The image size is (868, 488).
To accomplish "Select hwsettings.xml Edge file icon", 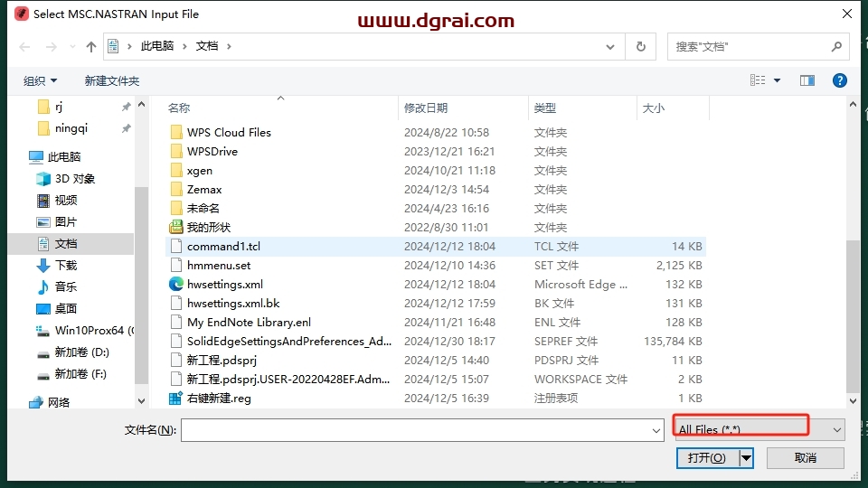I will point(176,284).
